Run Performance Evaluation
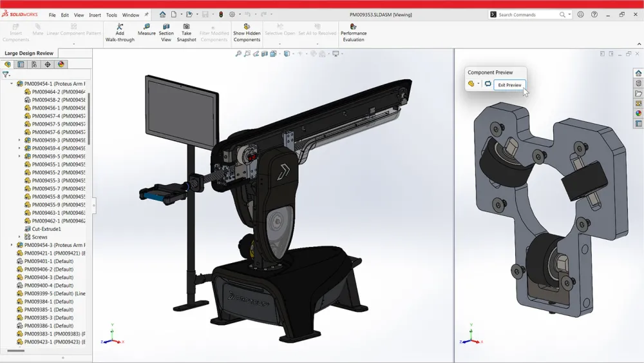644x363 pixels. click(x=354, y=33)
